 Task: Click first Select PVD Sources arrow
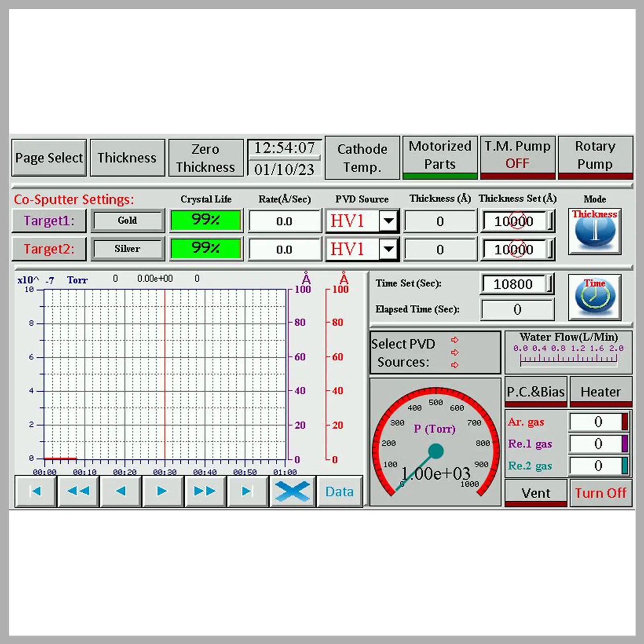(455, 340)
